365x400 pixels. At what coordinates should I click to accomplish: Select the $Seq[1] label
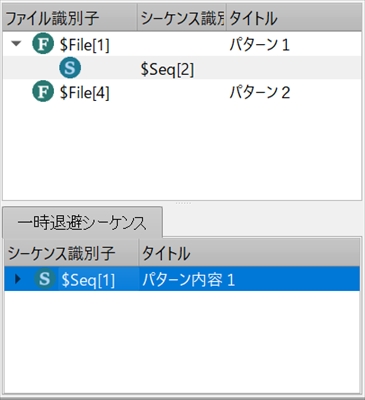pyautogui.click(x=88, y=280)
